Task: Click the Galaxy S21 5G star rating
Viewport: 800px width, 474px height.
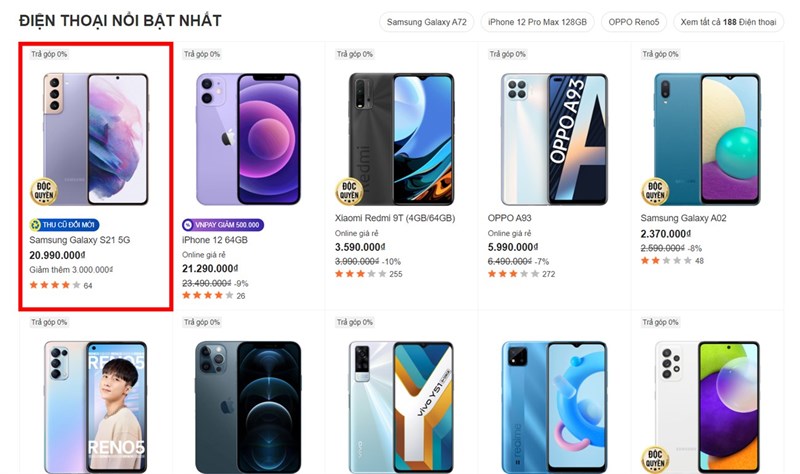Action: (54, 286)
